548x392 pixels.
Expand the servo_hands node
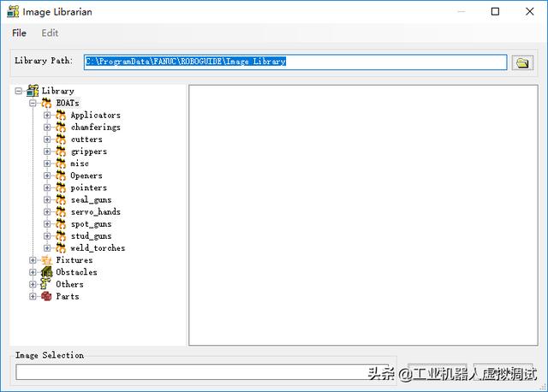(x=47, y=211)
